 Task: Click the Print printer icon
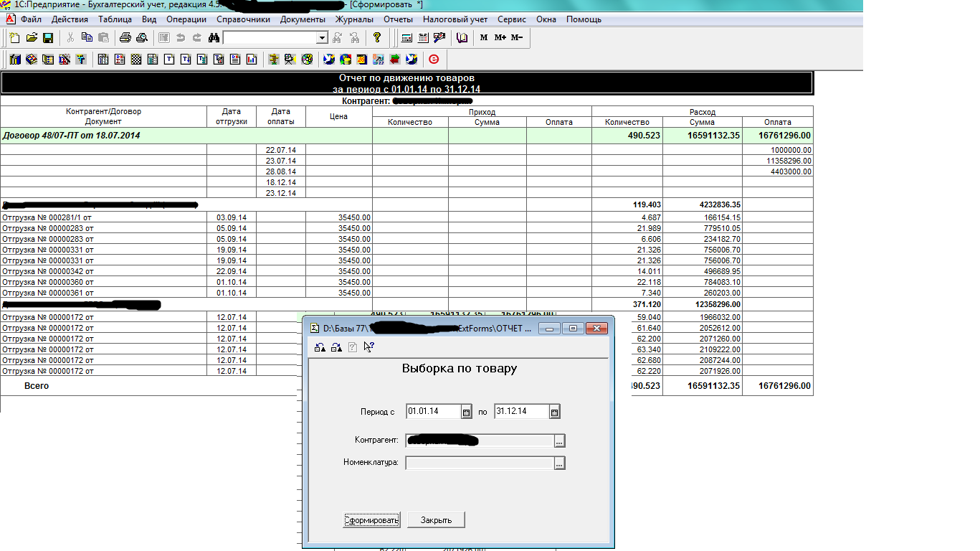[125, 38]
